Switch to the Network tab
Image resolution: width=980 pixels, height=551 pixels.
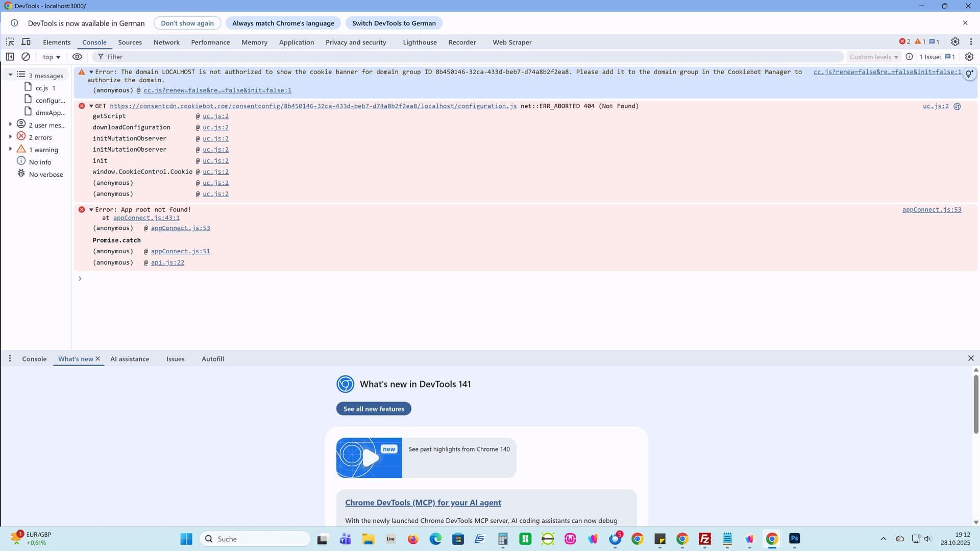pyautogui.click(x=166, y=42)
